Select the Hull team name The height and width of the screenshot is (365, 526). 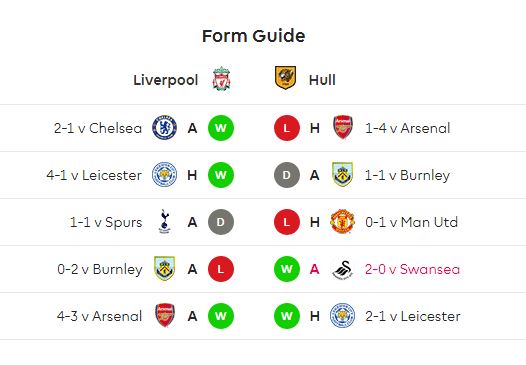[x=322, y=80]
